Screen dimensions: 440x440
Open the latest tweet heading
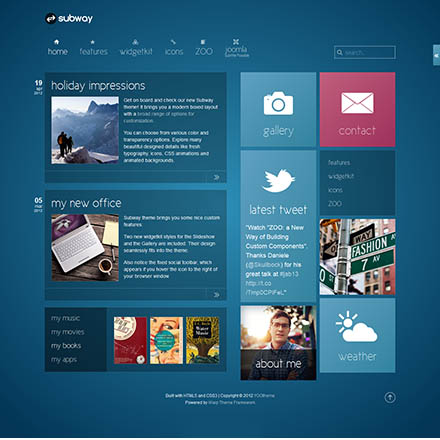point(278,210)
